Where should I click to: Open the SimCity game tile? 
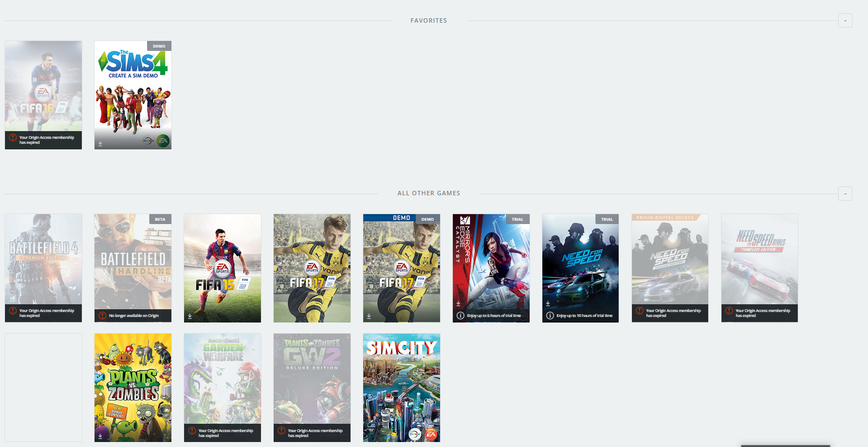coord(401,387)
